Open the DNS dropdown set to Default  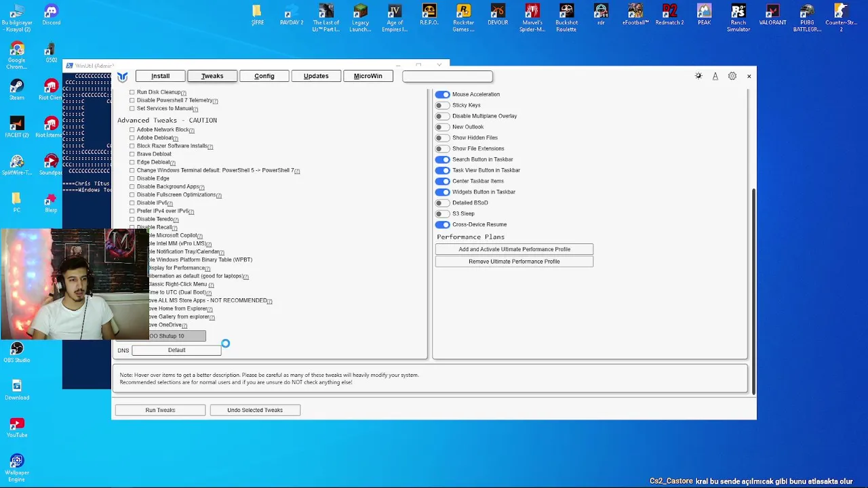coord(176,350)
